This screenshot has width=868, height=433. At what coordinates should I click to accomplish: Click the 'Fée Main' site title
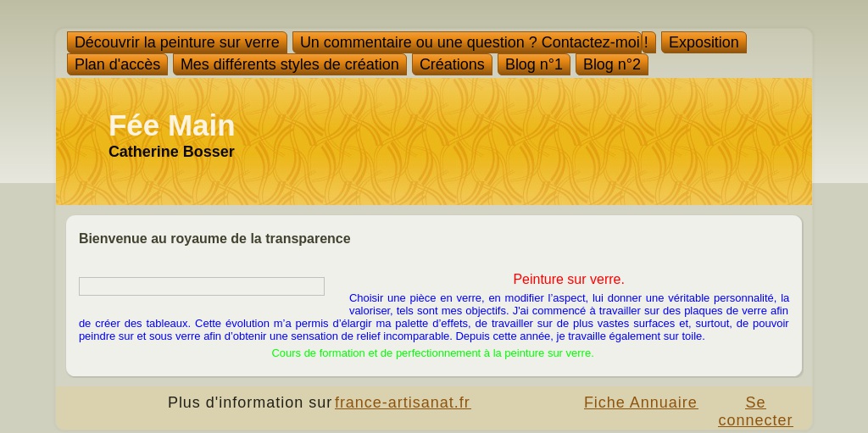pyautogui.click(x=171, y=125)
